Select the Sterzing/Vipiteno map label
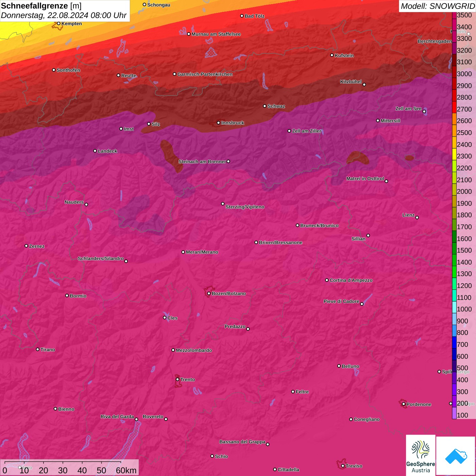476x476 pixels. point(245,207)
